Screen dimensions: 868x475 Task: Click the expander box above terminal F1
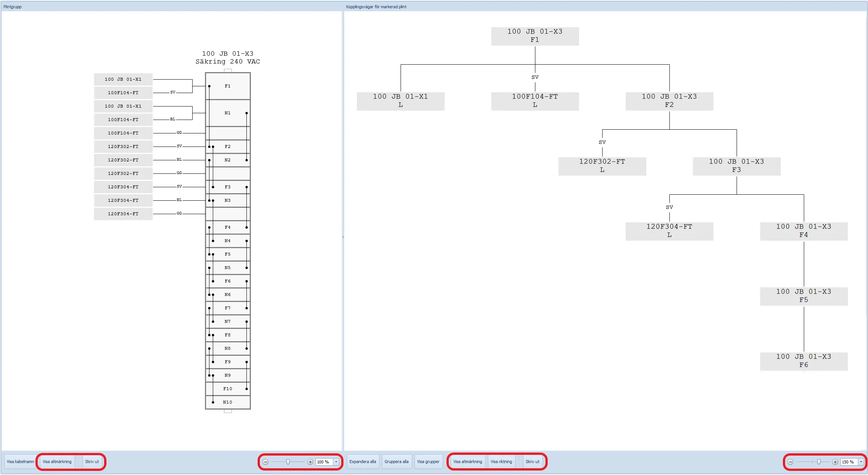point(228,71)
